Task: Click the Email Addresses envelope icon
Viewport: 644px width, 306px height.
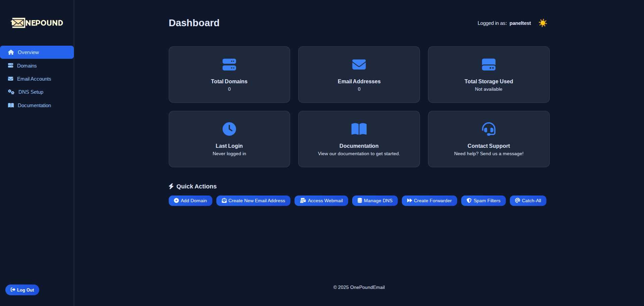Action: pos(359,64)
